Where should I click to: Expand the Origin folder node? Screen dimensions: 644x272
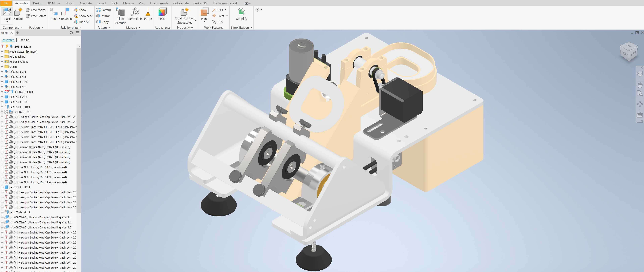point(2,67)
